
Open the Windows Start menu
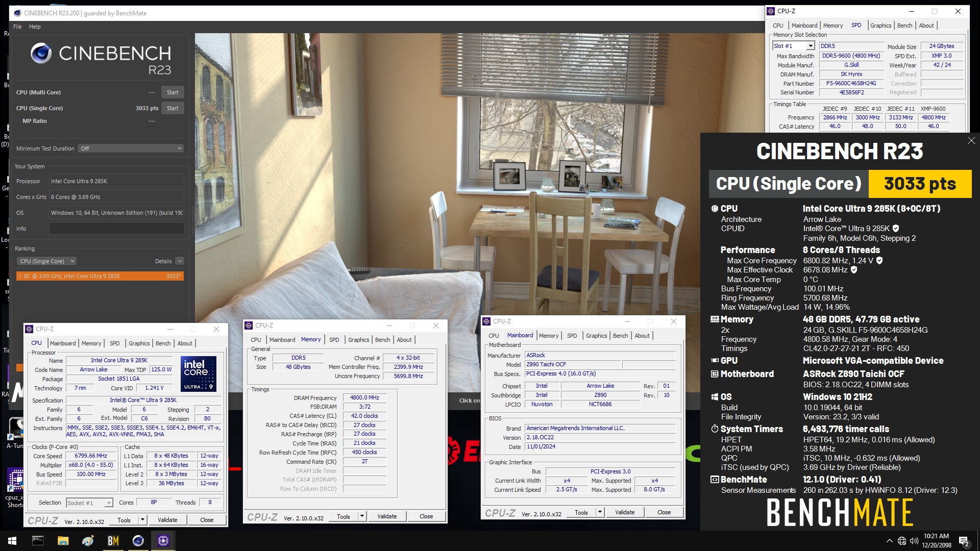point(12,541)
